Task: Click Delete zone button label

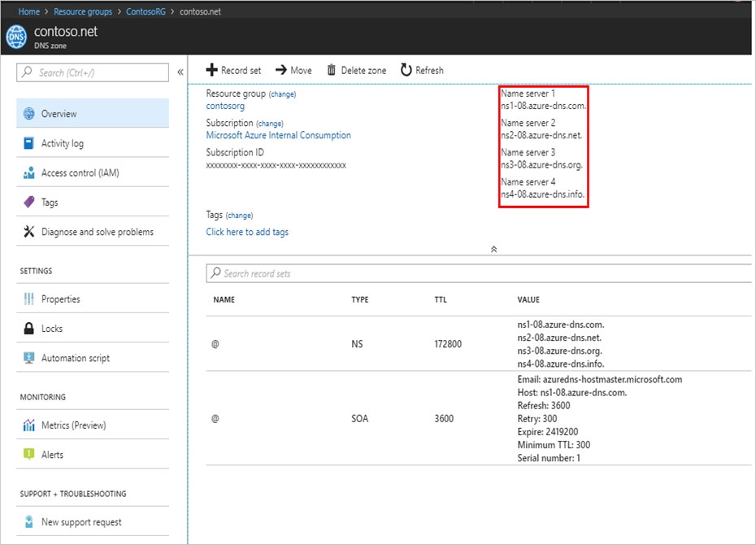Action: tap(363, 71)
